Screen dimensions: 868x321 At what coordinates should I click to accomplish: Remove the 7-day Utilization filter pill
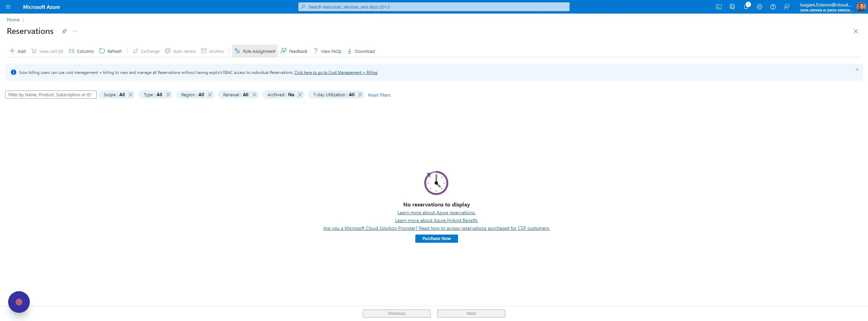(360, 95)
